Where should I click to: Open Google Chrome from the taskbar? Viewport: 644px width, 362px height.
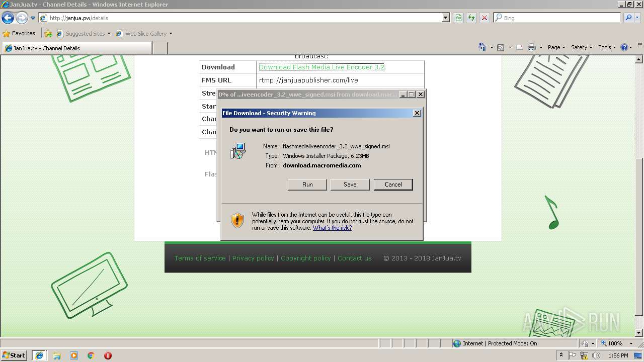pyautogui.click(x=91, y=355)
